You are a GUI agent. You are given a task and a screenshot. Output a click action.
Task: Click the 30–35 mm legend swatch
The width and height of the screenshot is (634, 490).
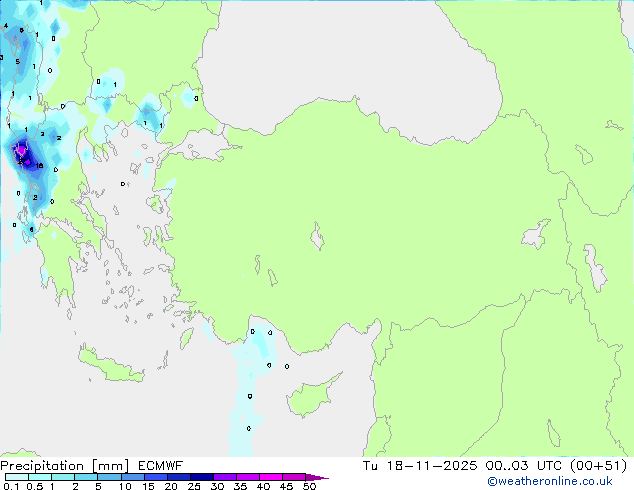pyautogui.click(x=224, y=477)
